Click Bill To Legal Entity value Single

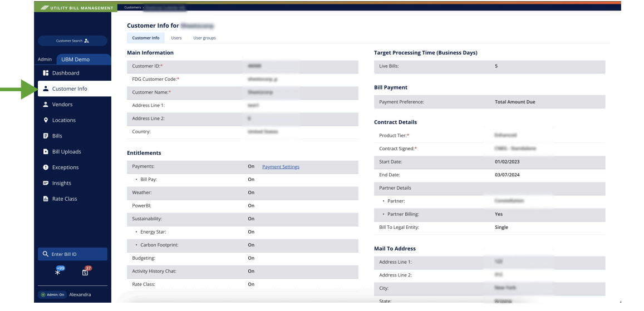502,228
